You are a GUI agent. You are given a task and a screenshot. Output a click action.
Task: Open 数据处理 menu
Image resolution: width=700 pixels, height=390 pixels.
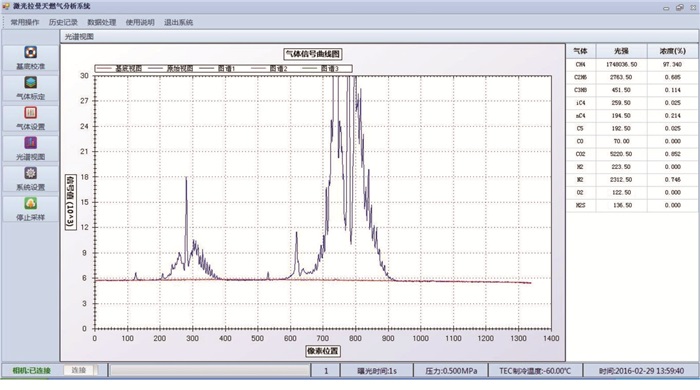click(102, 22)
